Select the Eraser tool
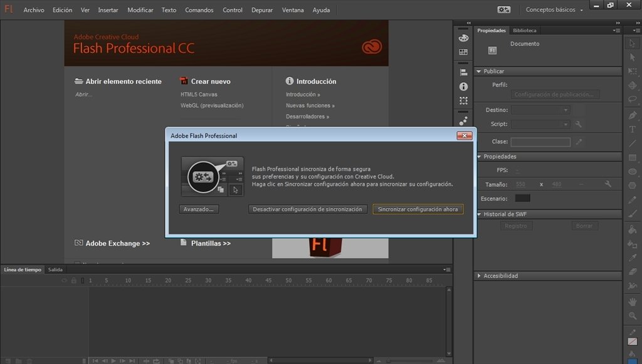The width and height of the screenshot is (642, 364). click(632, 271)
